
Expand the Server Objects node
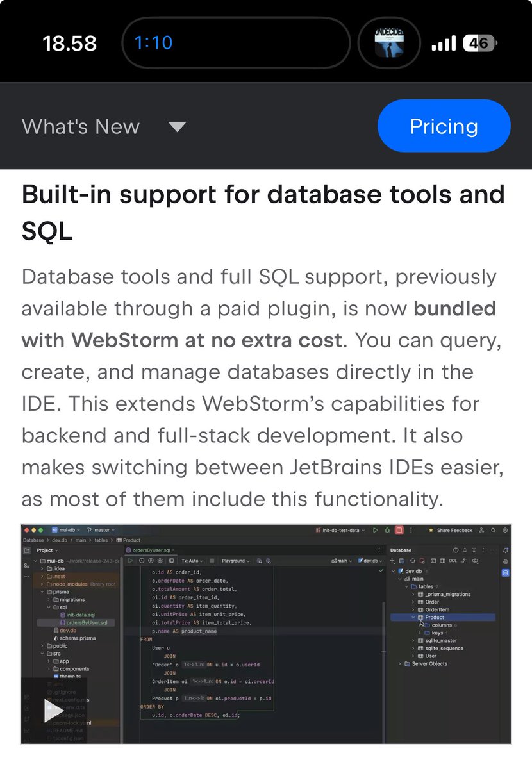pos(400,664)
